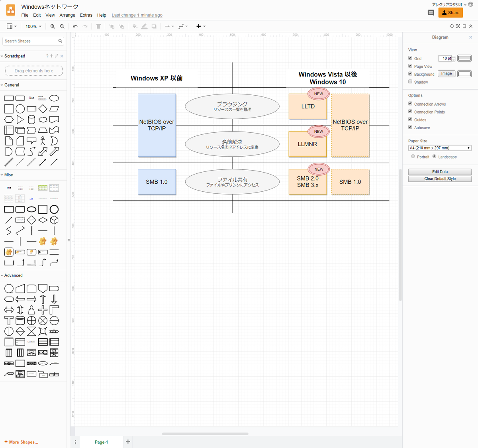Toggle the Autosave checkbox
478x448 pixels.
point(410,127)
